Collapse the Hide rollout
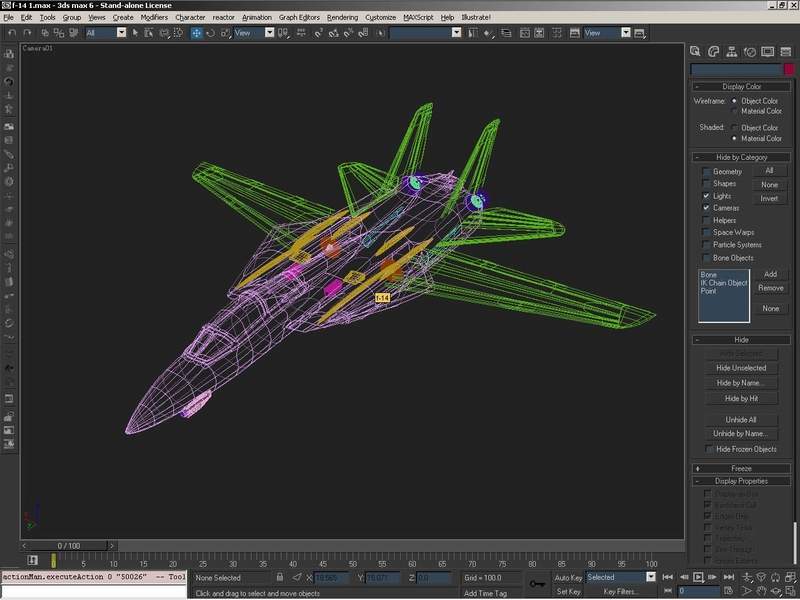The width and height of the screenshot is (800, 600). 741,340
